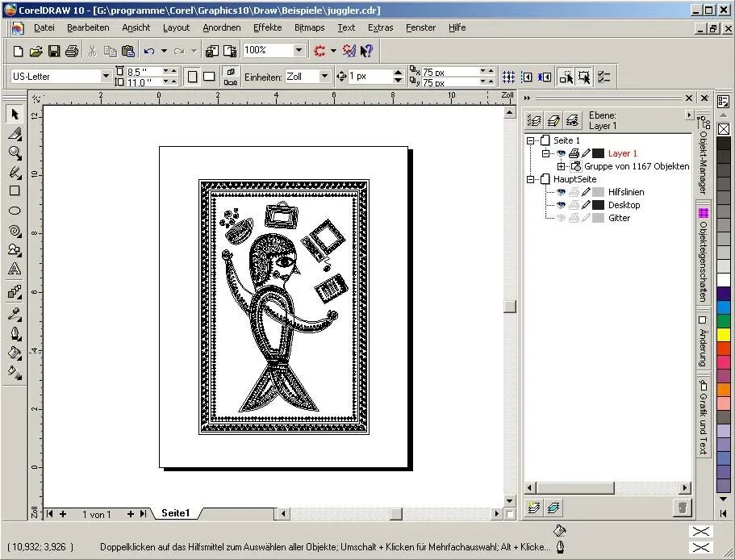Open the Bitmaps menu
Screen dimensions: 735x560
309,27
